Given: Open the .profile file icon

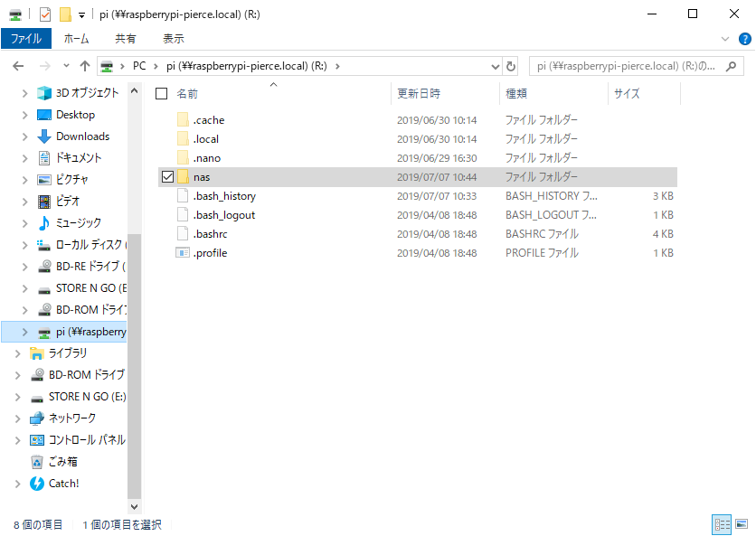Looking at the screenshot, I should click(182, 253).
